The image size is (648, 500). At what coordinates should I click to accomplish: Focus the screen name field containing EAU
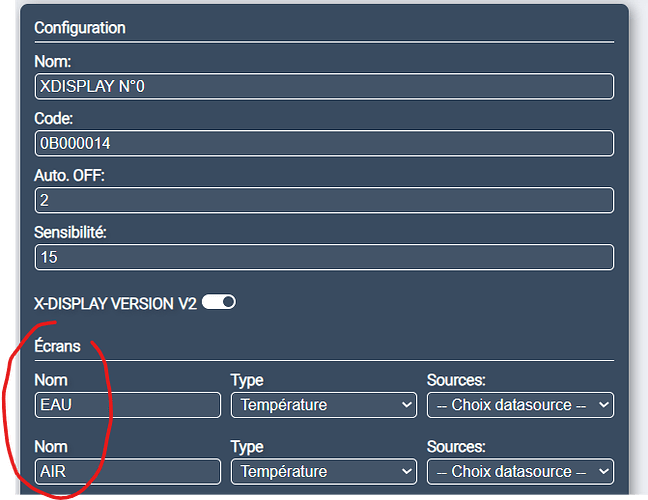[127, 405]
